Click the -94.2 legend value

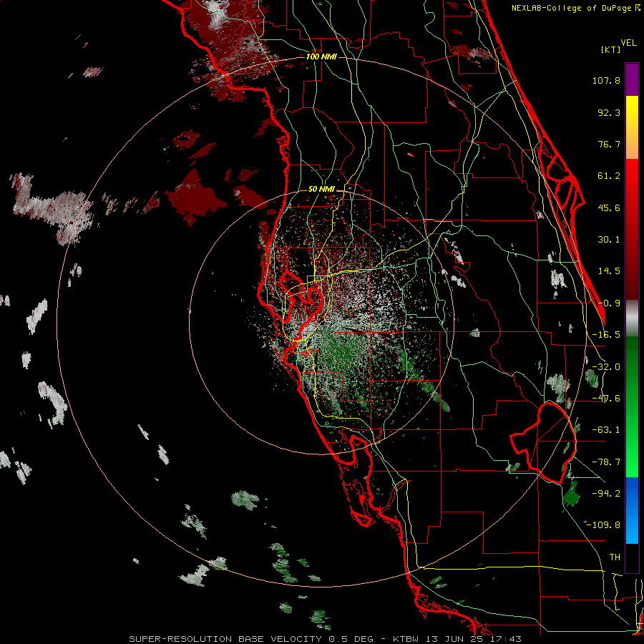click(x=606, y=494)
